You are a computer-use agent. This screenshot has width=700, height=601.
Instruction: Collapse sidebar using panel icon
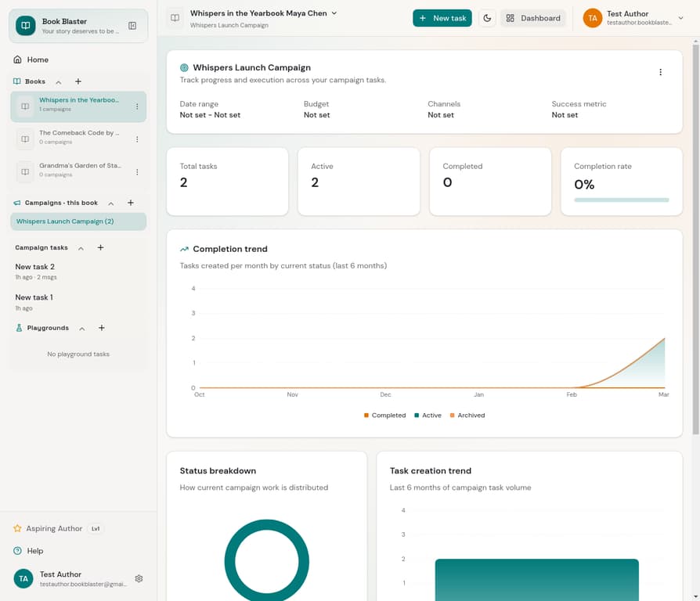132,26
